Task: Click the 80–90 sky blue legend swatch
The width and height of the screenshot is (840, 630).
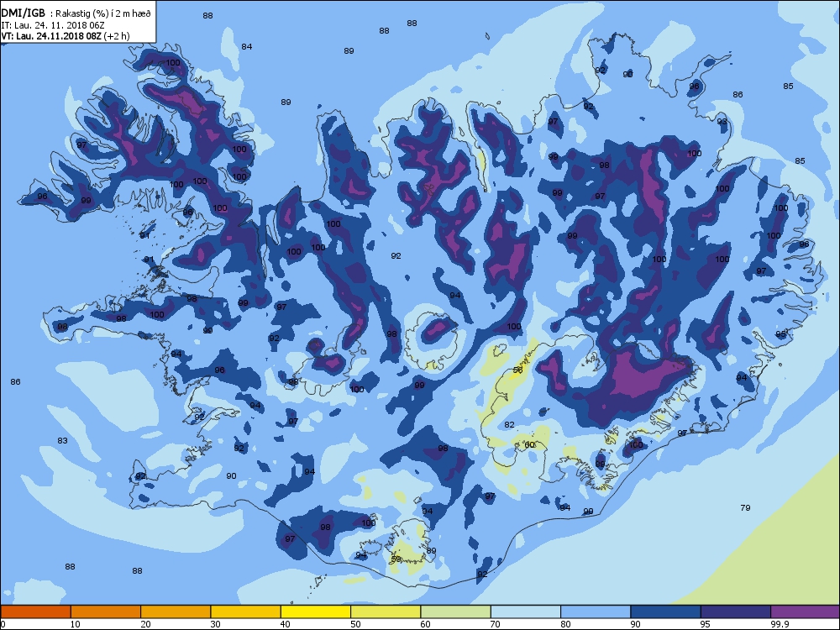Action: [x=596, y=612]
